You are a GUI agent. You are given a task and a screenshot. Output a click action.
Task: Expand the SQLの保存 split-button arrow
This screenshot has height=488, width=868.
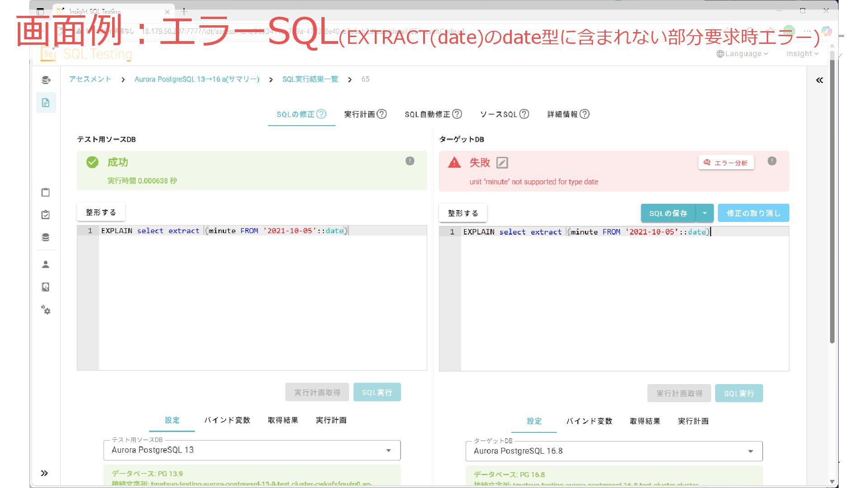[704, 213]
